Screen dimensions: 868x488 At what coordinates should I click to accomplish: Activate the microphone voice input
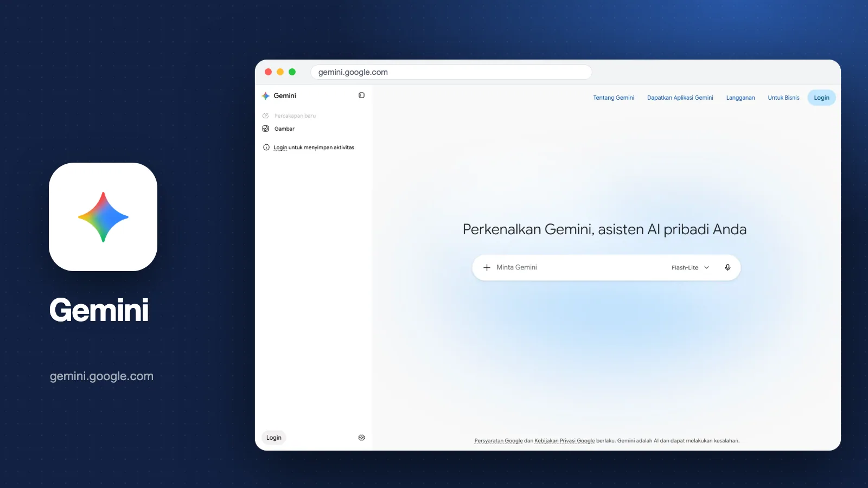(x=727, y=267)
